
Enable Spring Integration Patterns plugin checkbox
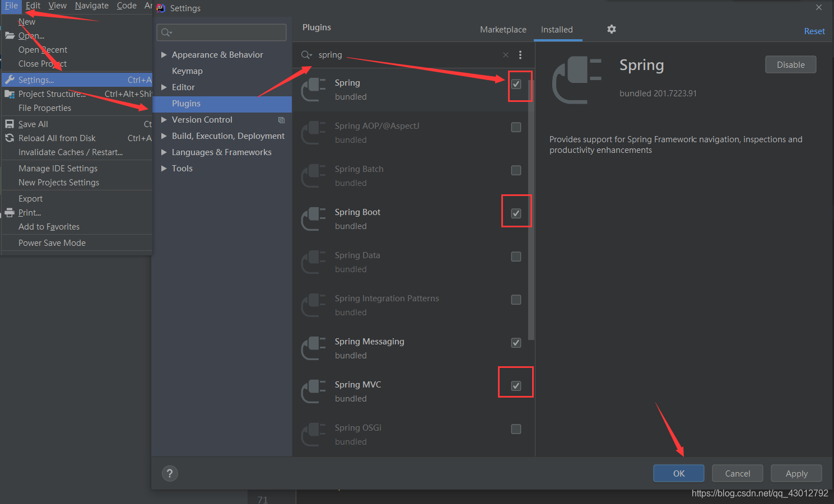point(516,300)
